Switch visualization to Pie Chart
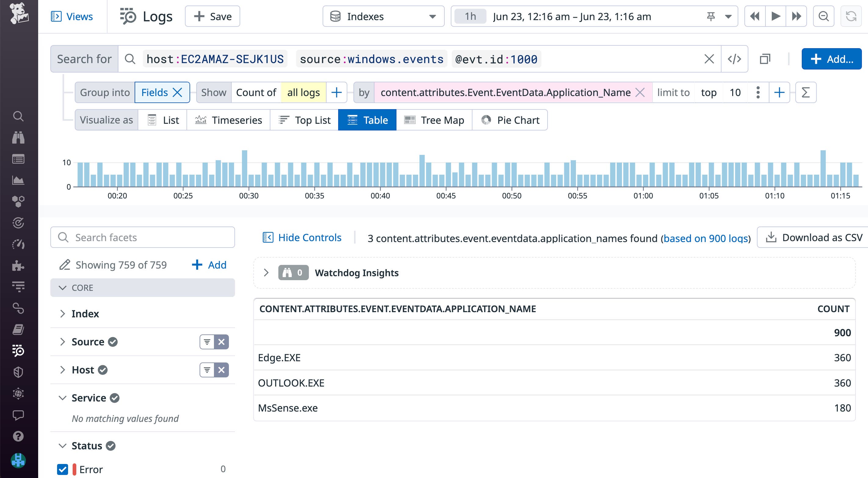This screenshot has height=478, width=868. click(x=509, y=120)
